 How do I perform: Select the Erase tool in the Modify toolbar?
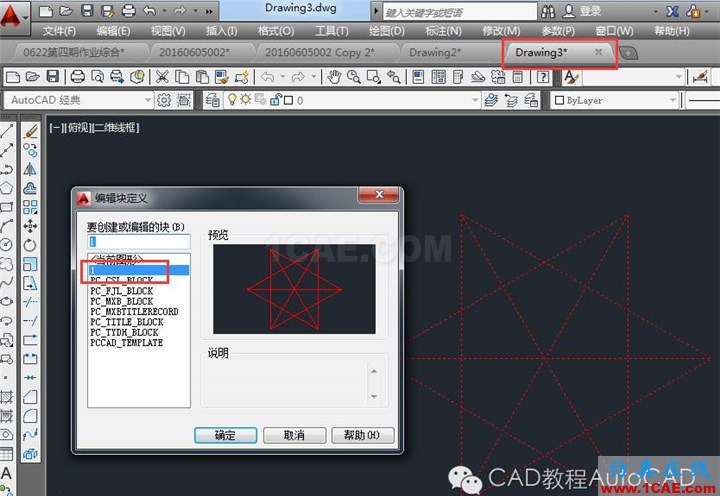pyautogui.click(x=31, y=131)
